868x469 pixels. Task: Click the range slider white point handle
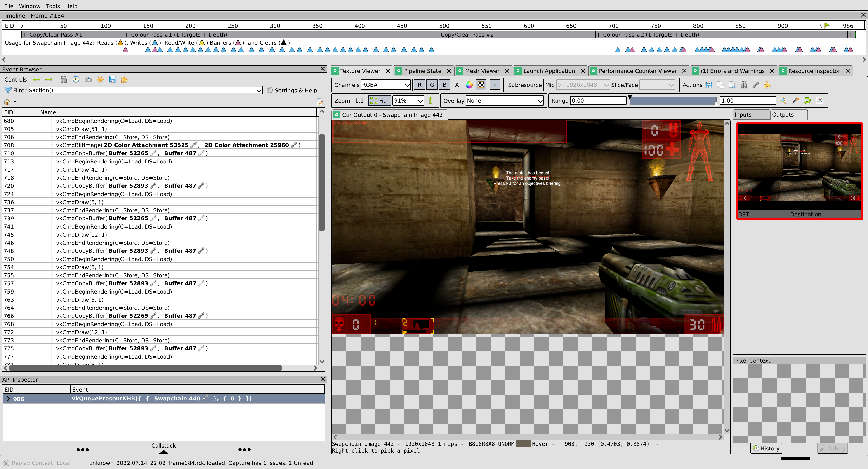(716, 104)
